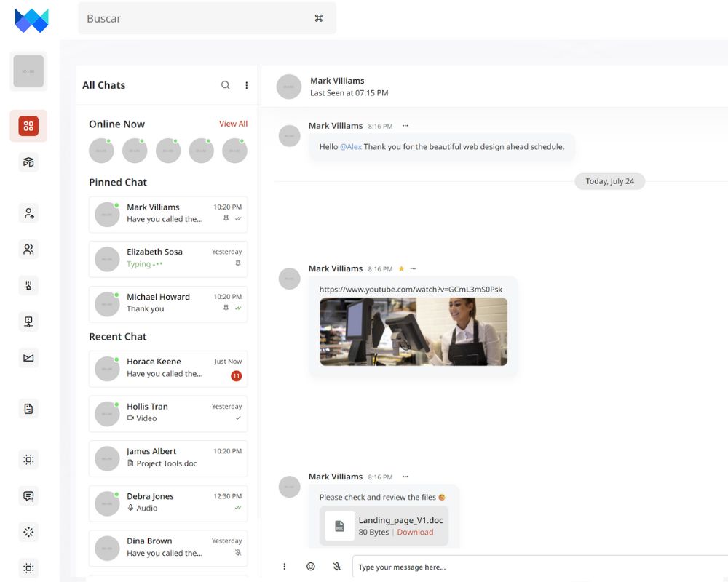
Task: Open the add-contact icon in sidebar
Action: click(28, 212)
